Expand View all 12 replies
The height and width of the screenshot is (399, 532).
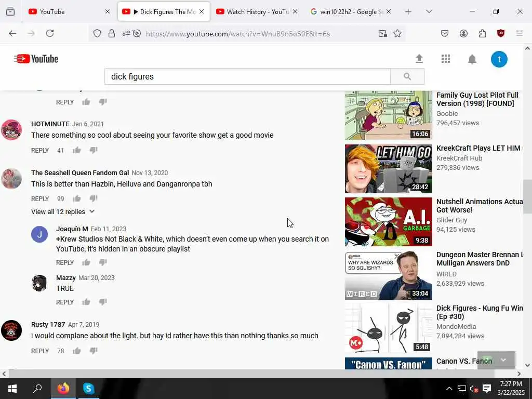click(63, 212)
